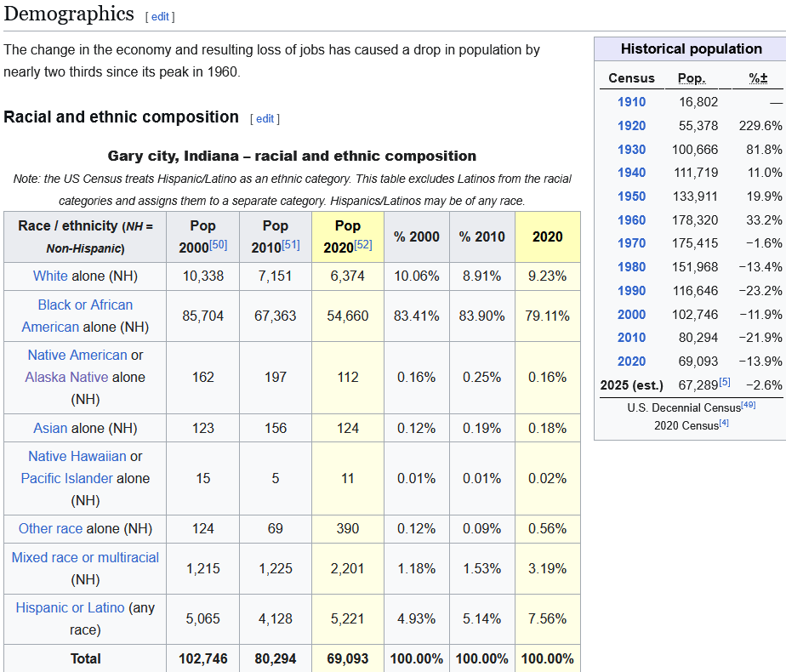The width and height of the screenshot is (786, 672).
Task: Open the White link in the table
Action: tap(50, 276)
